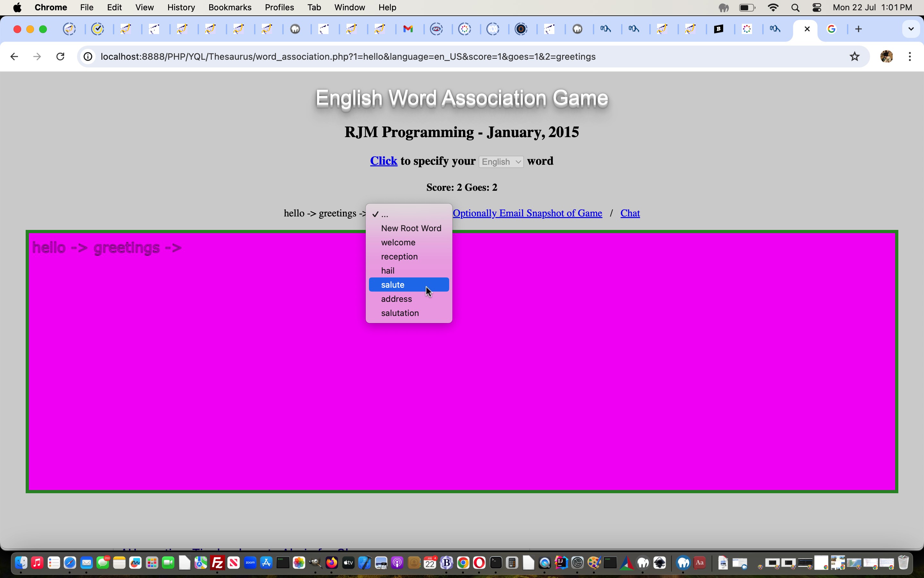
Task: Open System Settings from the dock
Action: click(577, 563)
